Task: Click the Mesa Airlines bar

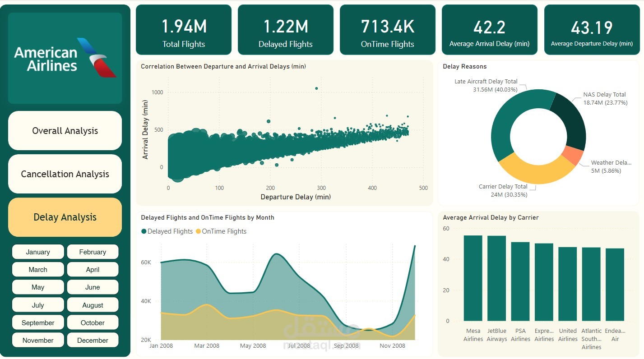Action: pos(473,278)
